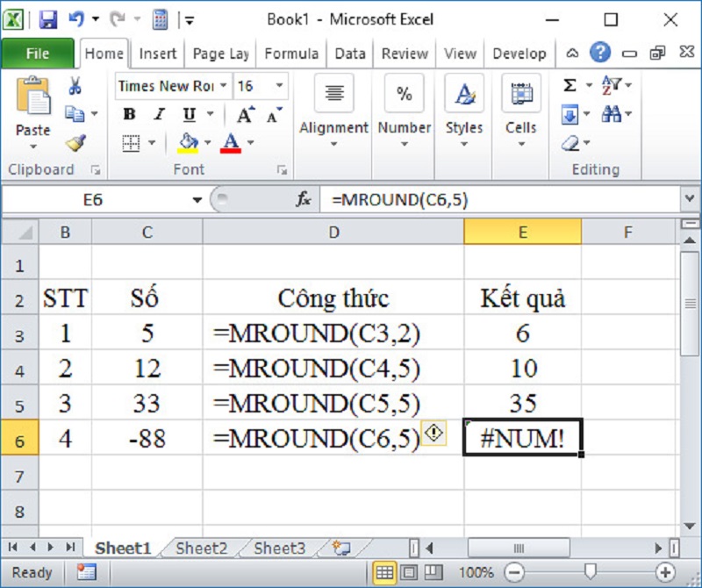
Task: Switch to Page Layout view
Action: point(409,572)
